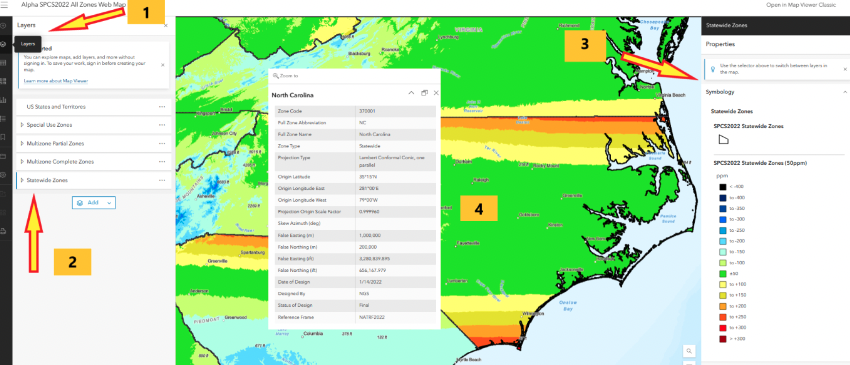The height and width of the screenshot is (365, 850).
Task: Click the red to +300 legend swatch
Action: [722, 328]
